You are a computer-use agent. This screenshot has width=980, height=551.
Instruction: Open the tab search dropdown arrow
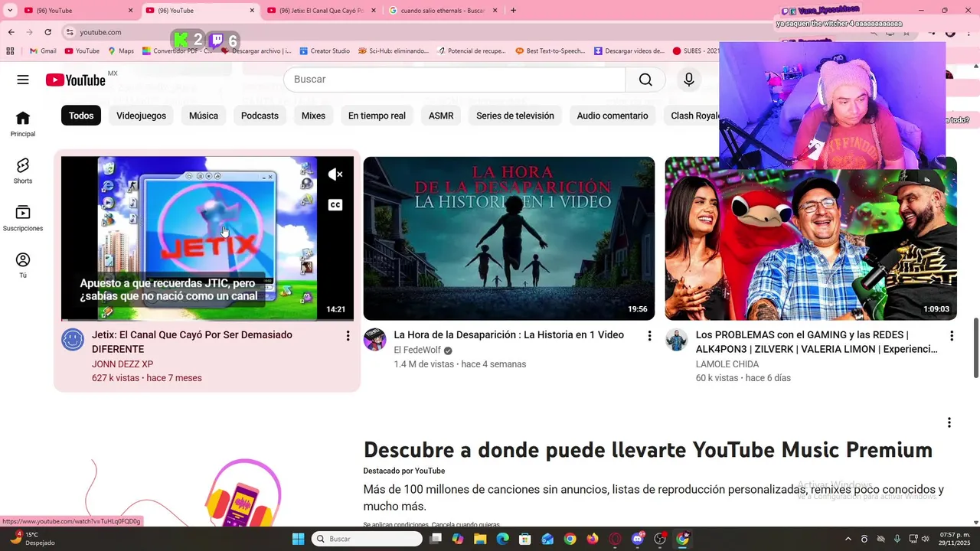point(10,11)
